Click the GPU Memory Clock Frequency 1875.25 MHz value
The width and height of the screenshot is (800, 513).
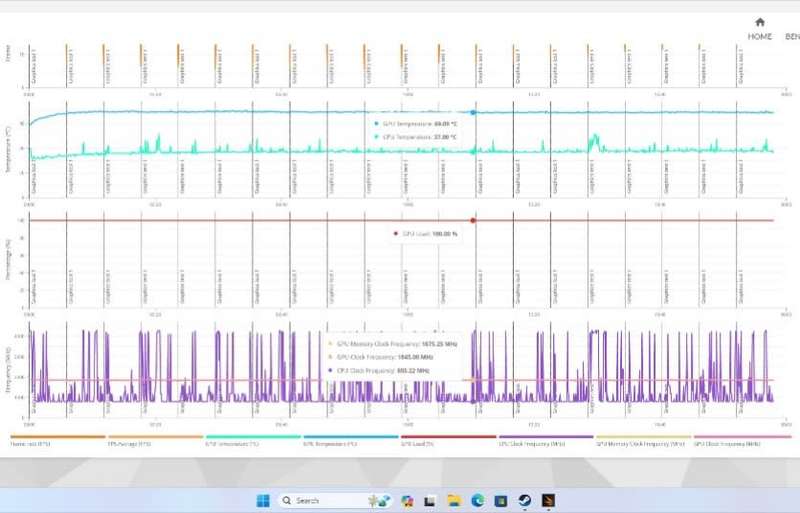pyautogui.click(x=439, y=344)
